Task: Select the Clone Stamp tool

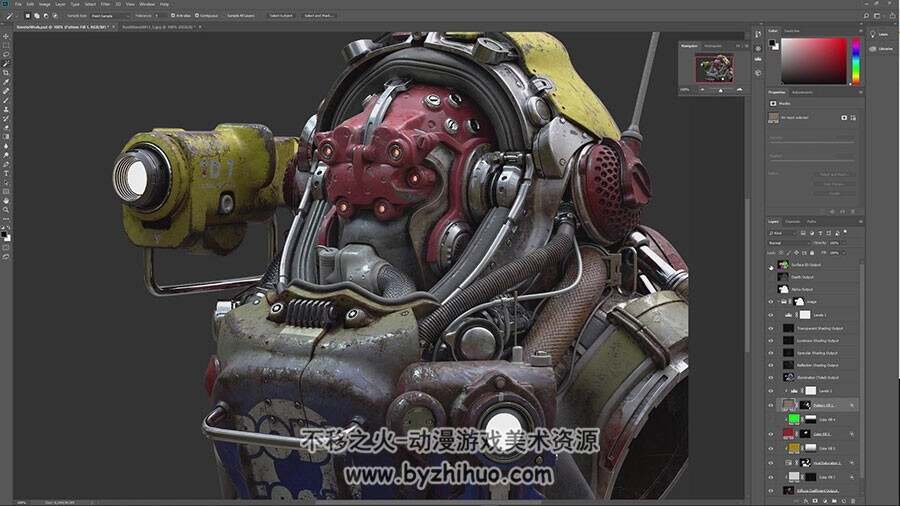Action: pos(6,110)
